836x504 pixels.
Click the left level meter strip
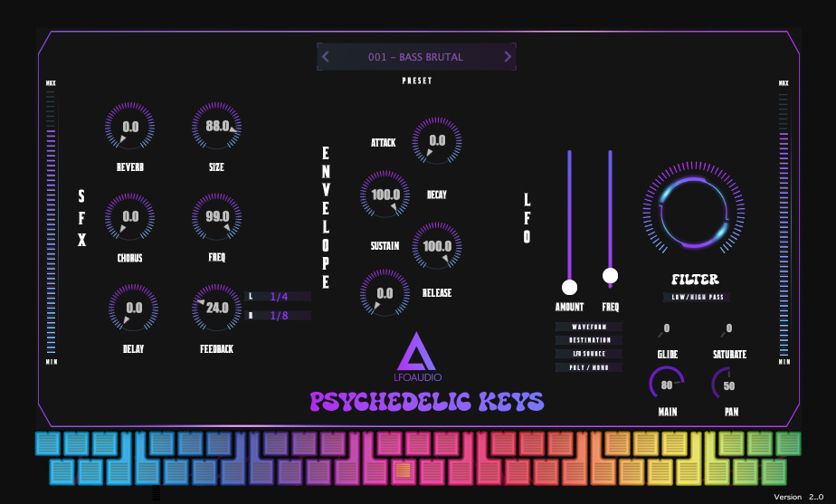(52, 222)
